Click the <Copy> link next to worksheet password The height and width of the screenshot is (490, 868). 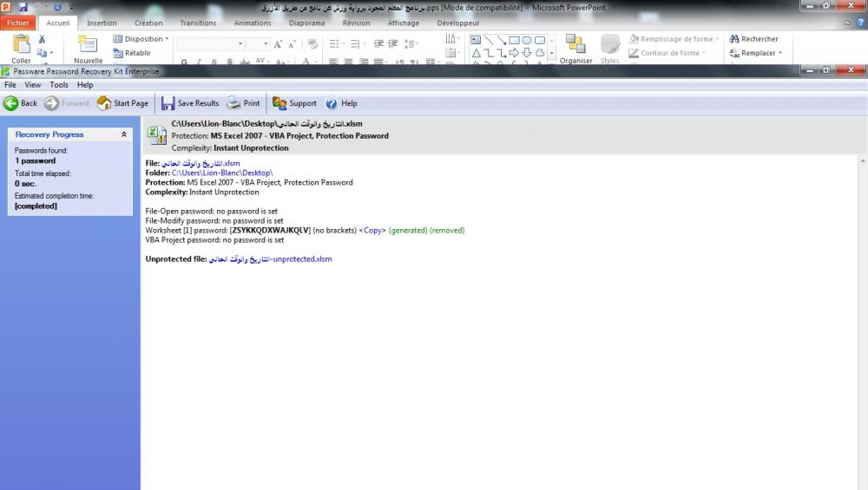click(x=372, y=231)
